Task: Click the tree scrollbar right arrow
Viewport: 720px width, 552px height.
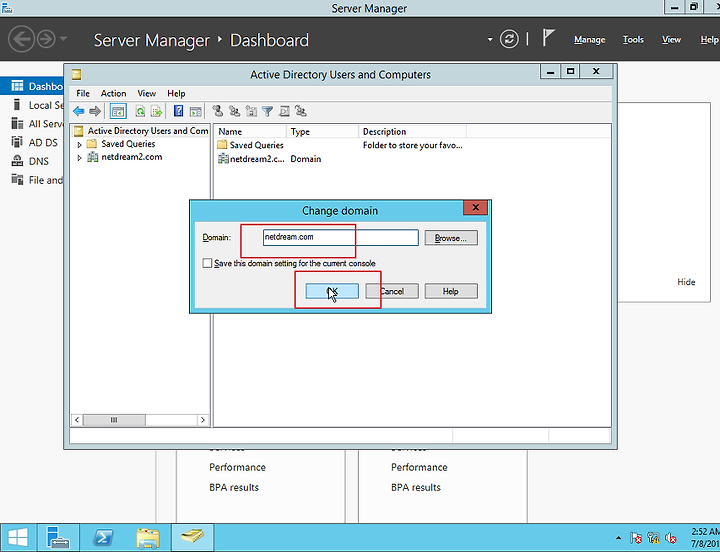Action: (x=202, y=420)
